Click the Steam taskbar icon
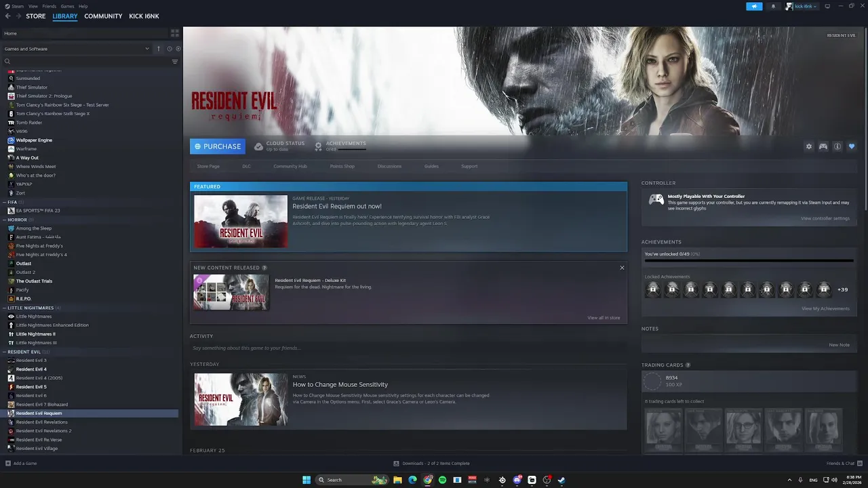Image resolution: width=868 pixels, height=488 pixels. tap(561, 480)
